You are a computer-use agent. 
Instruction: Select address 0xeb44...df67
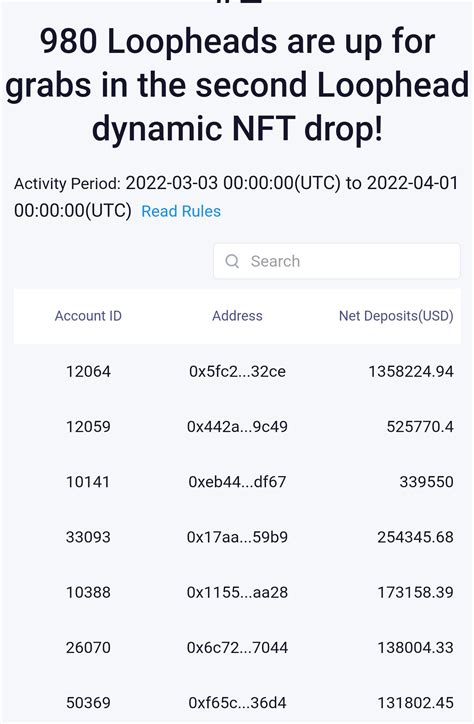coord(237,482)
